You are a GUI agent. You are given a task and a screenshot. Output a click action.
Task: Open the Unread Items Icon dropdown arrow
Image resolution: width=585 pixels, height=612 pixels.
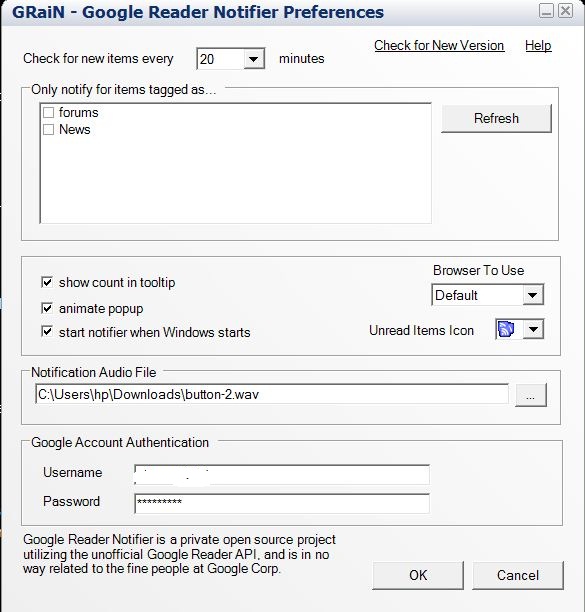pyautogui.click(x=533, y=329)
